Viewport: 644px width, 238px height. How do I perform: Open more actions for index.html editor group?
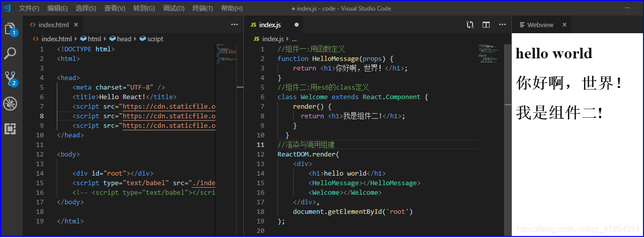pyautogui.click(x=234, y=24)
